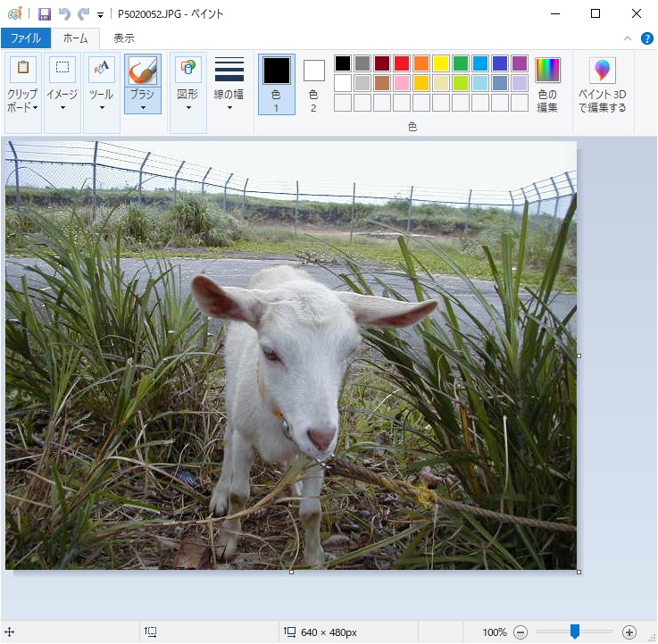This screenshot has height=644, width=658.
Task: Pick the brown color swatch
Action: coord(382,83)
